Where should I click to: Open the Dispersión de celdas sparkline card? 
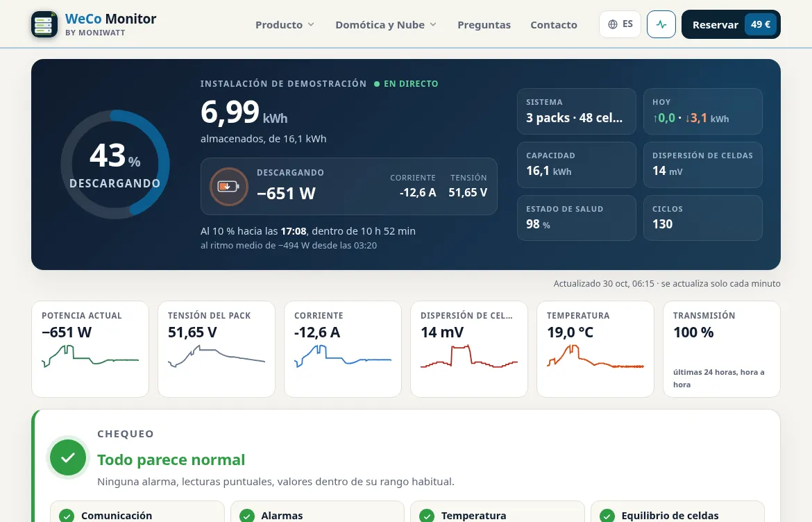(x=469, y=349)
